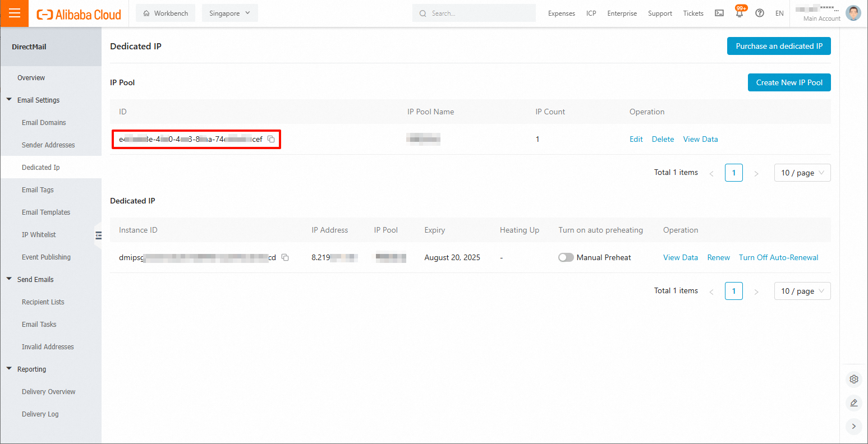The height and width of the screenshot is (444, 868).
Task: Click the user avatar picture
Action: tap(853, 13)
